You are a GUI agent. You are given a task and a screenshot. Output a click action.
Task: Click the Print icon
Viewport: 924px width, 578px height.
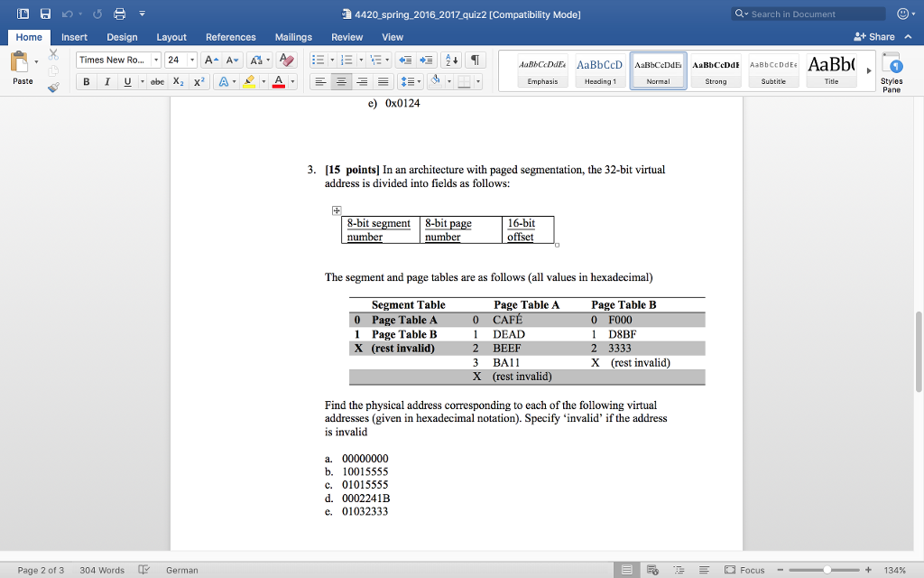pos(115,14)
